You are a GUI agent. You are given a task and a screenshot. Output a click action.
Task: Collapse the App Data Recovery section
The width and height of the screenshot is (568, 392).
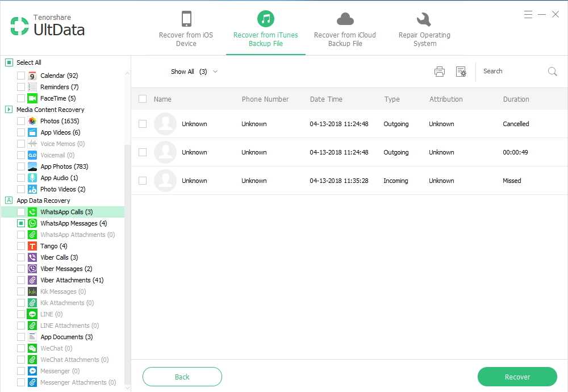click(9, 201)
